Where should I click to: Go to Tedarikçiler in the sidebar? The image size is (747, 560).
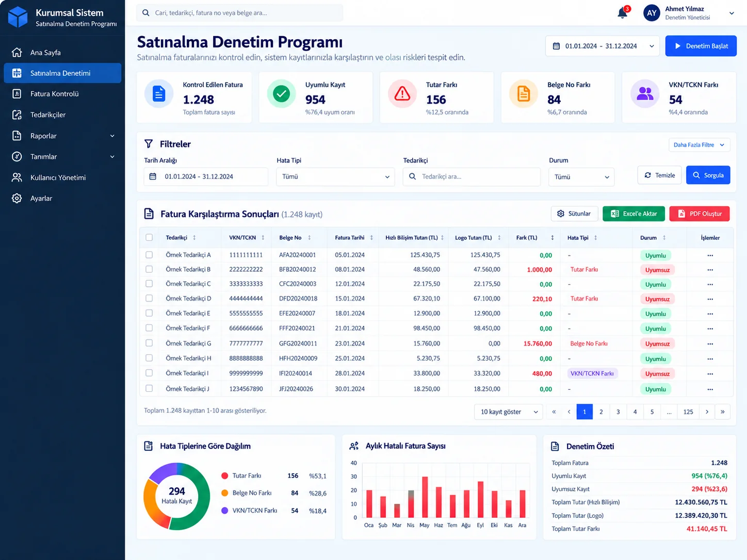point(62,114)
